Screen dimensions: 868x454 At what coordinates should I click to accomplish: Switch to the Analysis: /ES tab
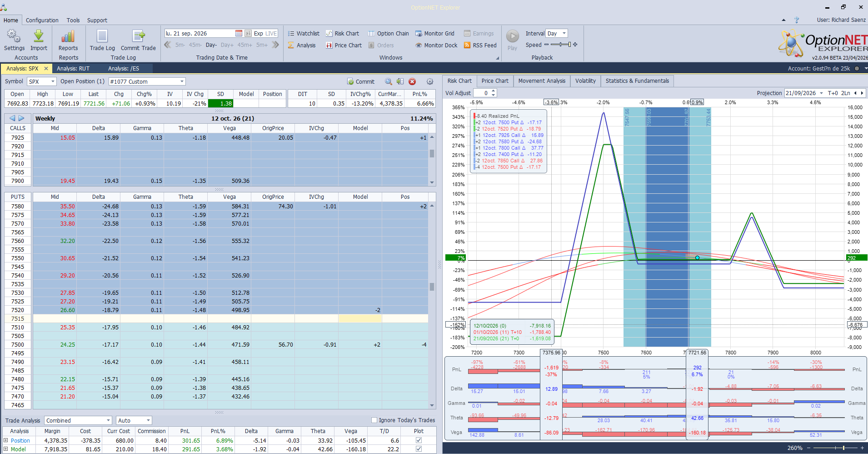124,68
